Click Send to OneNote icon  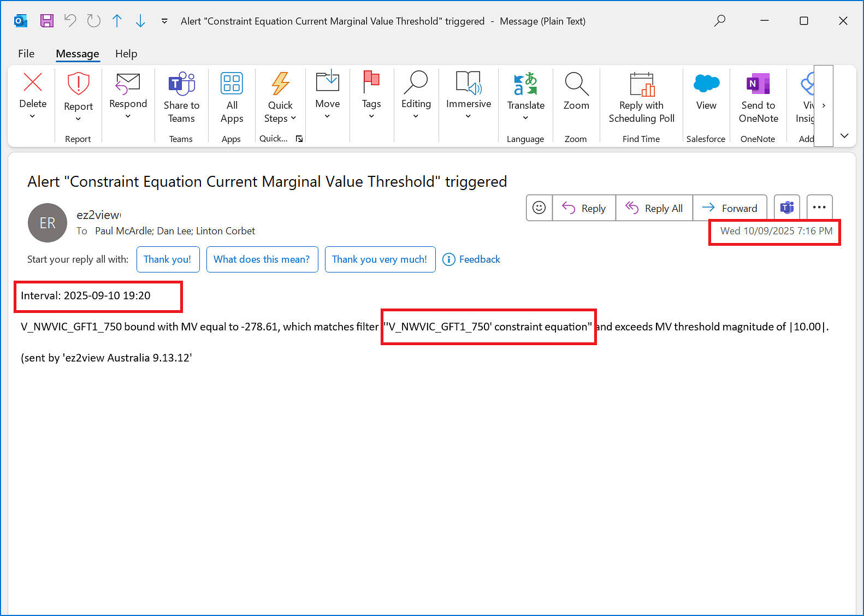(x=758, y=84)
